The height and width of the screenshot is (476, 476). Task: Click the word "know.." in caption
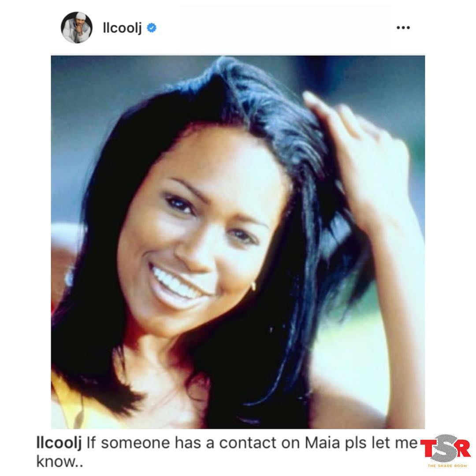coord(59,462)
